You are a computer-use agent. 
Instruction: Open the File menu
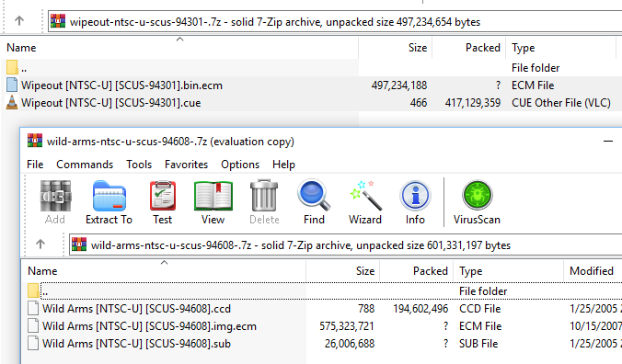click(x=35, y=165)
